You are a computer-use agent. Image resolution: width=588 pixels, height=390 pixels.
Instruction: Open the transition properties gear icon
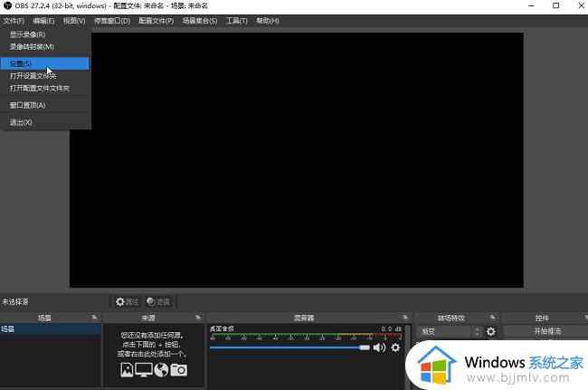491,331
